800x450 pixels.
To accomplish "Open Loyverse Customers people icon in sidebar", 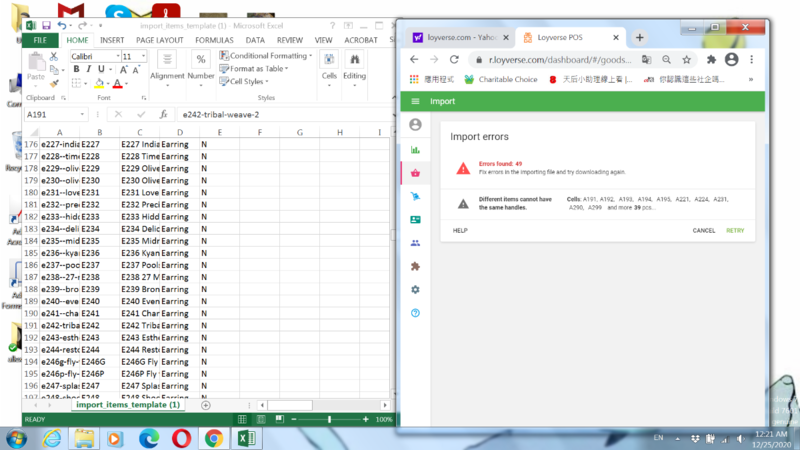I will coord(415,243).
